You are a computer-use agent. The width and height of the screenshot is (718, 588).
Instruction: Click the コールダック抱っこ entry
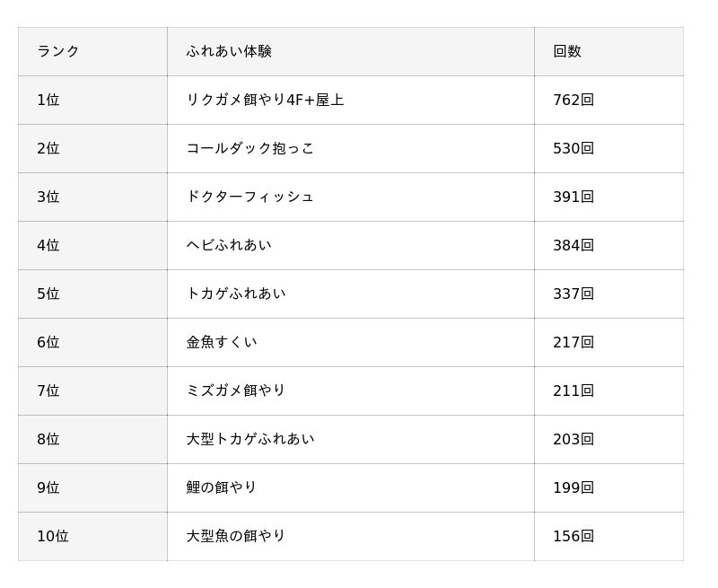click(x=250, y=148)
